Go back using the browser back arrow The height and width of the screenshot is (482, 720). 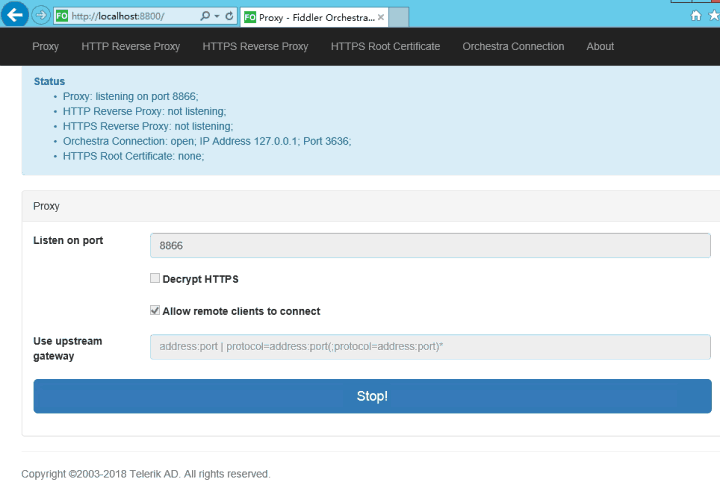(x=14, y=15)
